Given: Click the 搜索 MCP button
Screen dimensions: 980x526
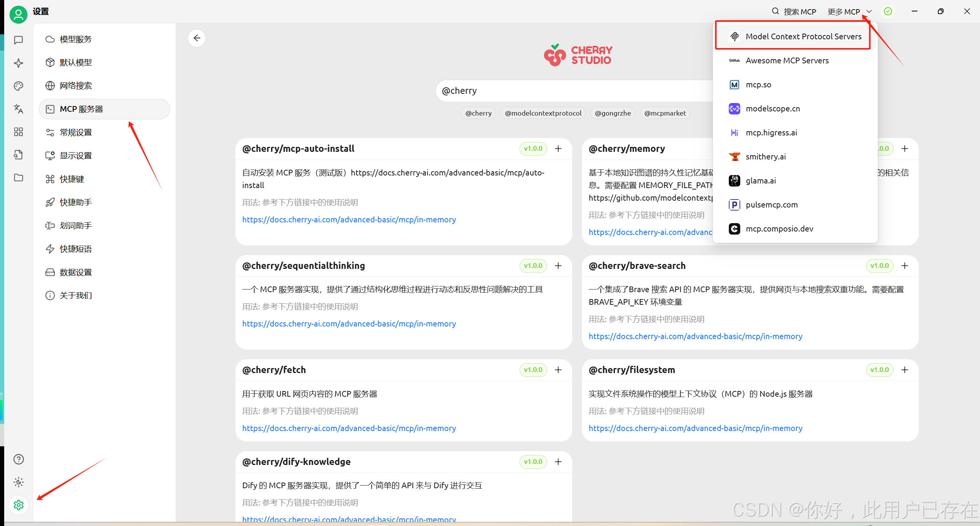Looking at the screenshot, I should (x=794, y=12).
